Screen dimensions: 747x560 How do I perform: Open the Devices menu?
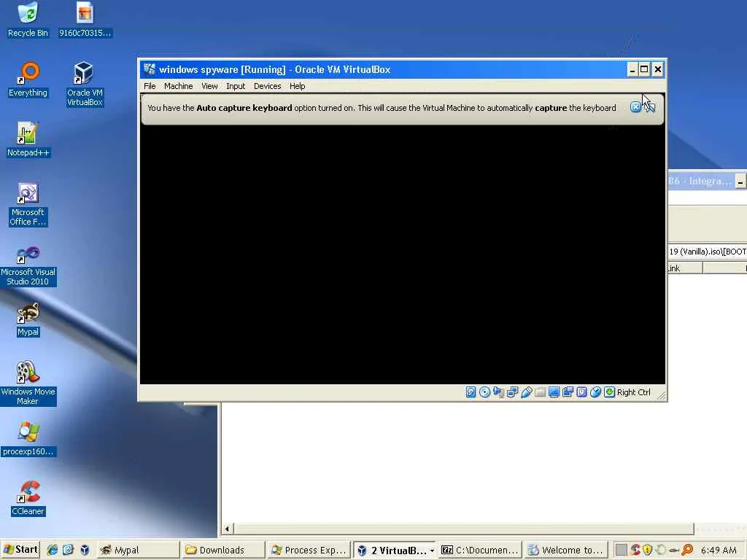coord(267,86)
